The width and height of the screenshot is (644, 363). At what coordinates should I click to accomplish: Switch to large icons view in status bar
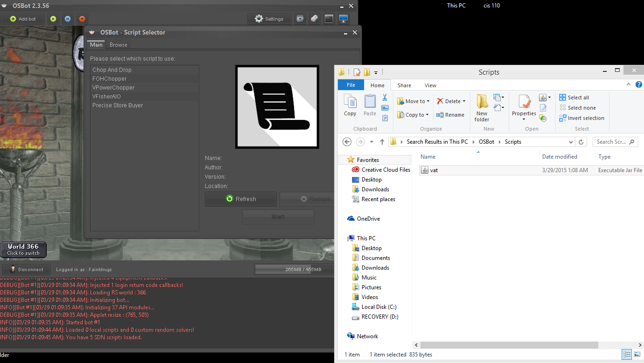(x=637, y=355)
